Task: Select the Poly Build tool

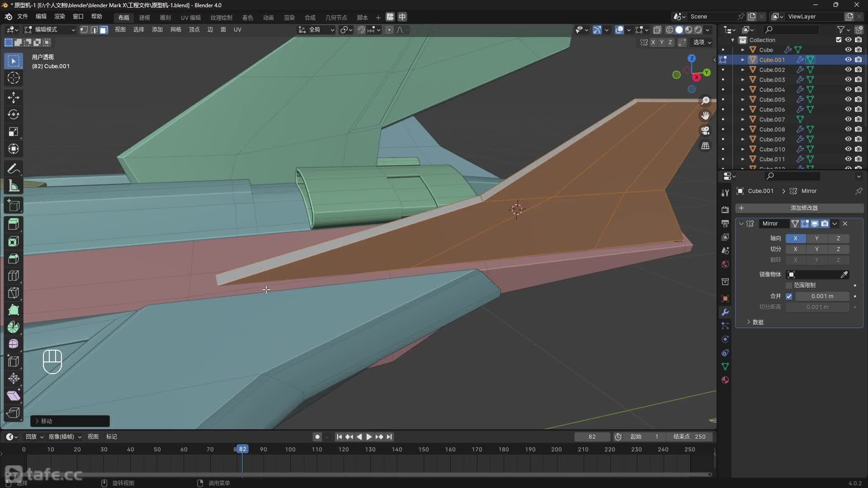Action: tap(14, 310)
